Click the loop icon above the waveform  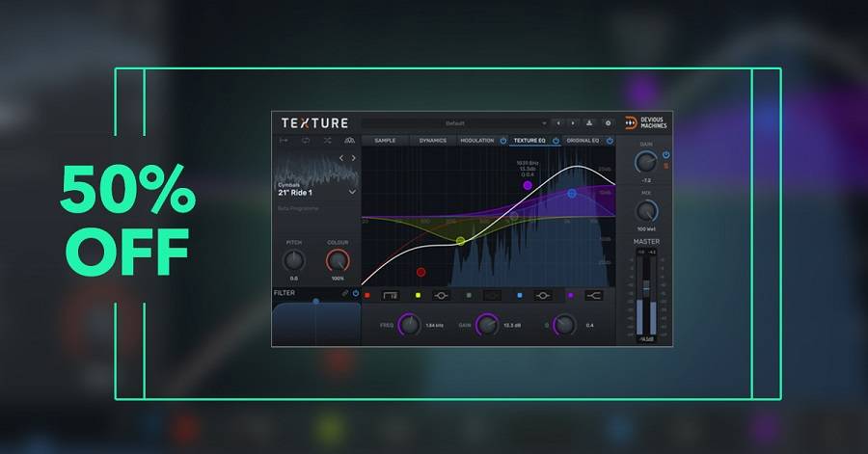point(306,141)
